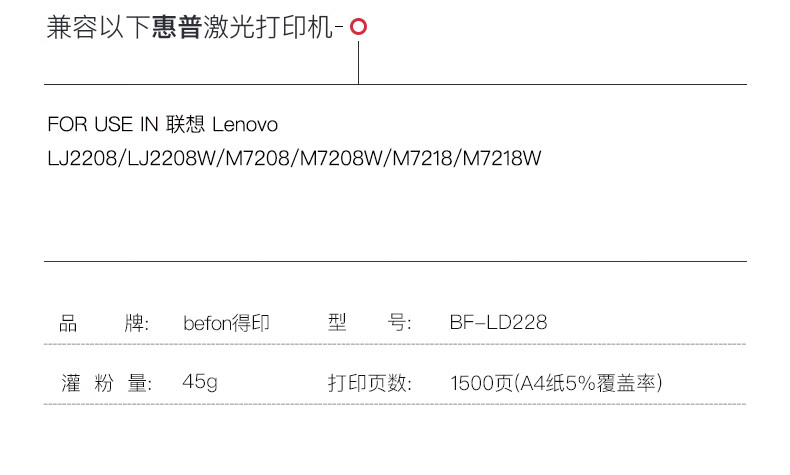Screen dimensions: 790x475
Task: Click the M7218W model at line end
Action: (x=496, y=158)
